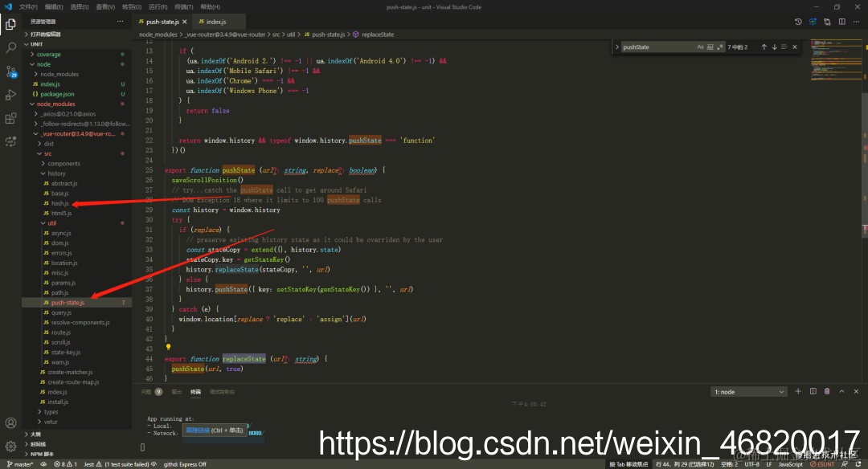Toggle regular expression in find widget

[x=719, y=47]
